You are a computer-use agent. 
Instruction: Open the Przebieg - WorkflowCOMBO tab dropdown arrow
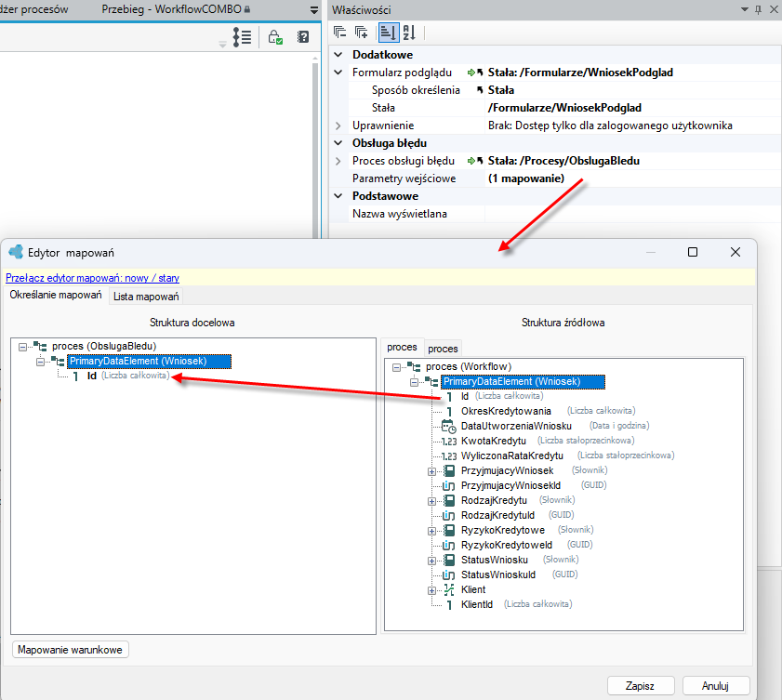click(314, 10)
